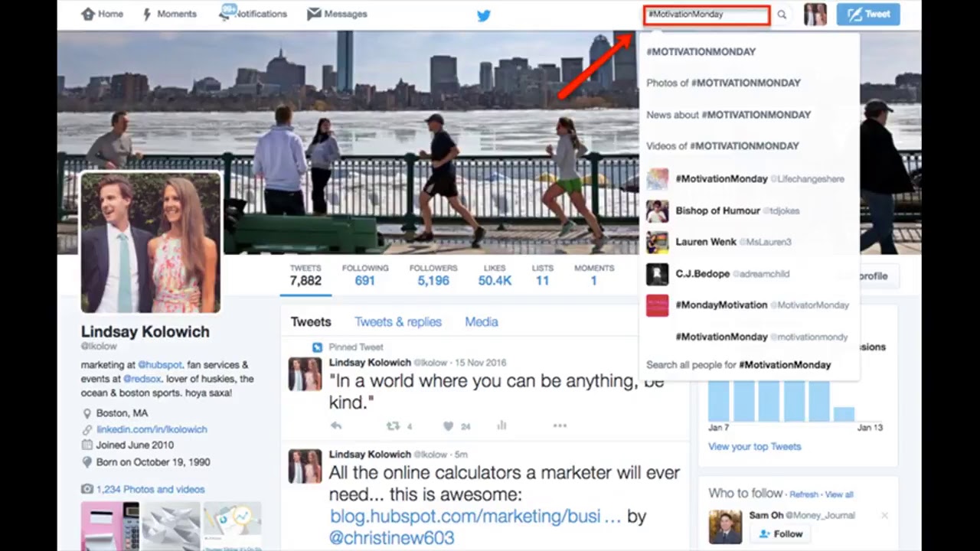Dismiss Sam Oh follow suggestion
The width and height of the screenshot is (980, 551).
coord(884,516)
